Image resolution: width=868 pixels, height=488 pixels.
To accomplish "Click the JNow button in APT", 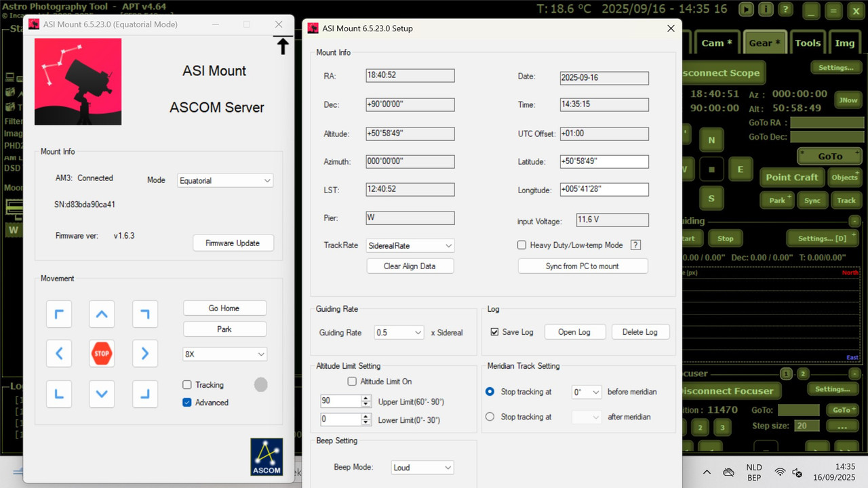I will click(x=848, y=100).
